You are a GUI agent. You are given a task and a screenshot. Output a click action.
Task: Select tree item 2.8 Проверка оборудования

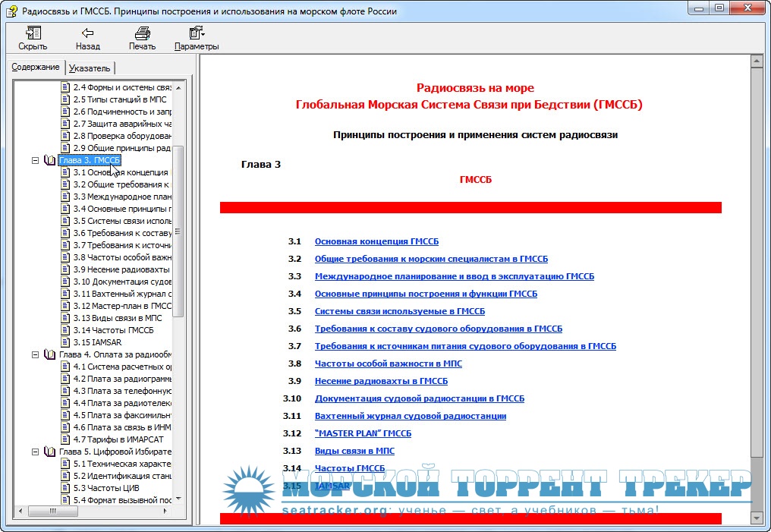click(x=122, y=136)
